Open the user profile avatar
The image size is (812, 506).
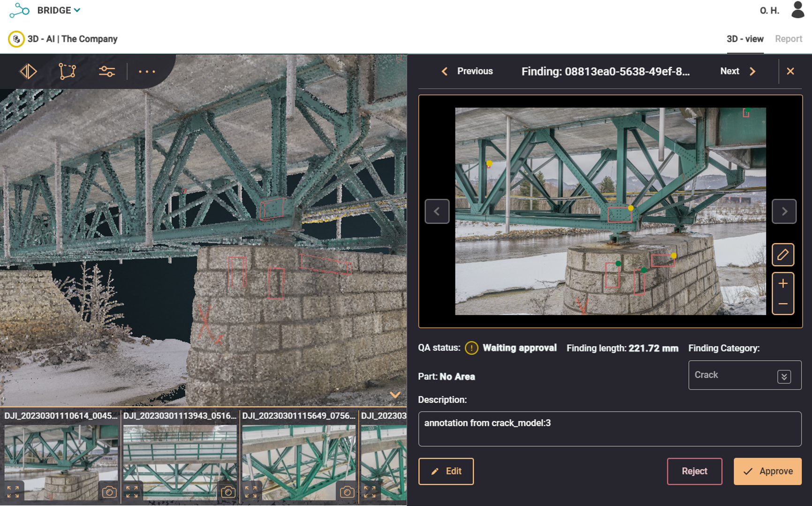tap(797, 10)
